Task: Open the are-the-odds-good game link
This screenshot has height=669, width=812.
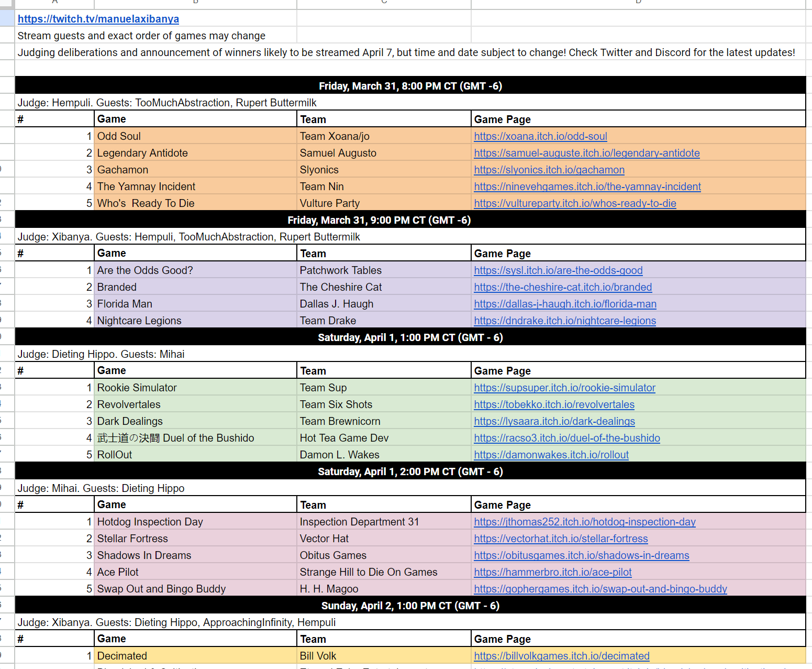Action: coord(558,271)
